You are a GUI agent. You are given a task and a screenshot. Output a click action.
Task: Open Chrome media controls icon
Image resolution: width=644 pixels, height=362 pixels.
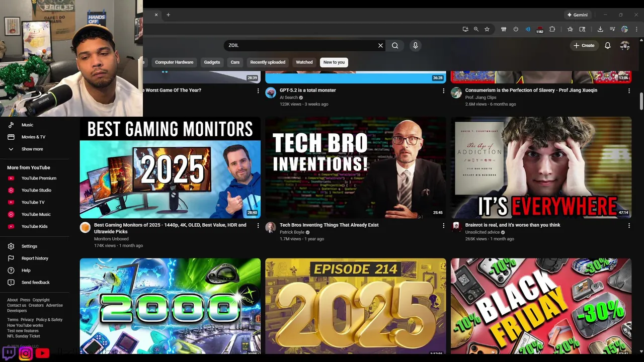click(x=612, y=29)
